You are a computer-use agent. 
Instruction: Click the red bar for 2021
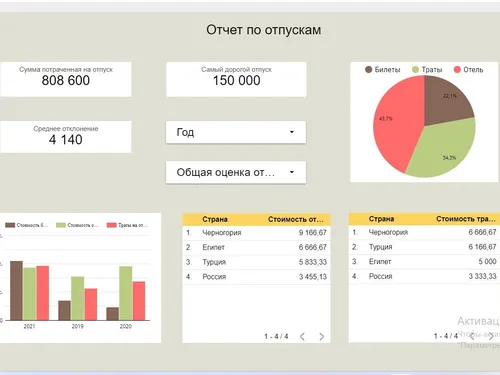coord(43,293)
